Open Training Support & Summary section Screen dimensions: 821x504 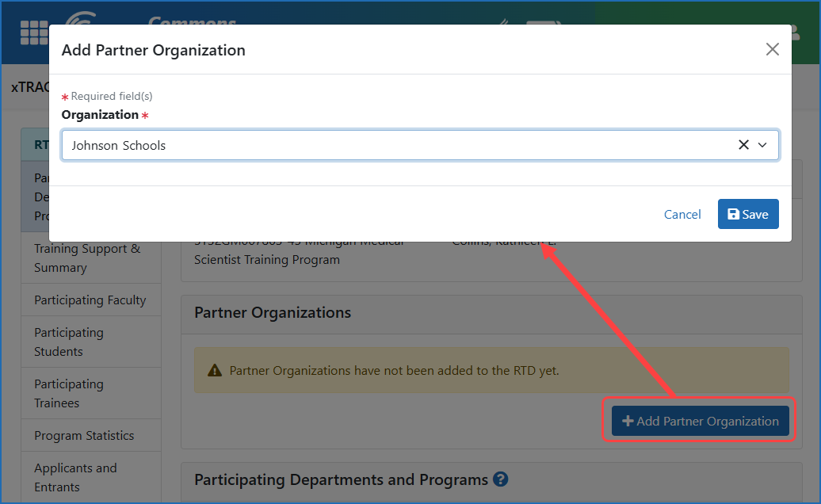click(x=91, y=258)
